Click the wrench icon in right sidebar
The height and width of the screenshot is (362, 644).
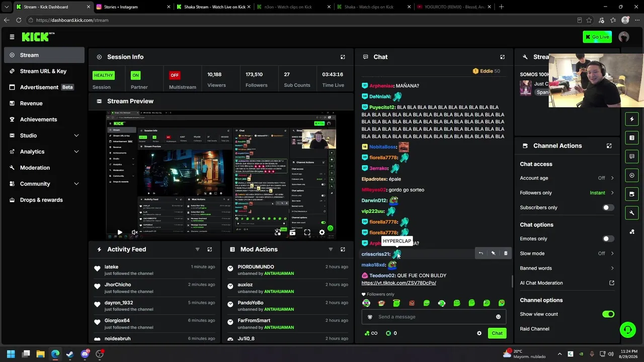[632, 213]
